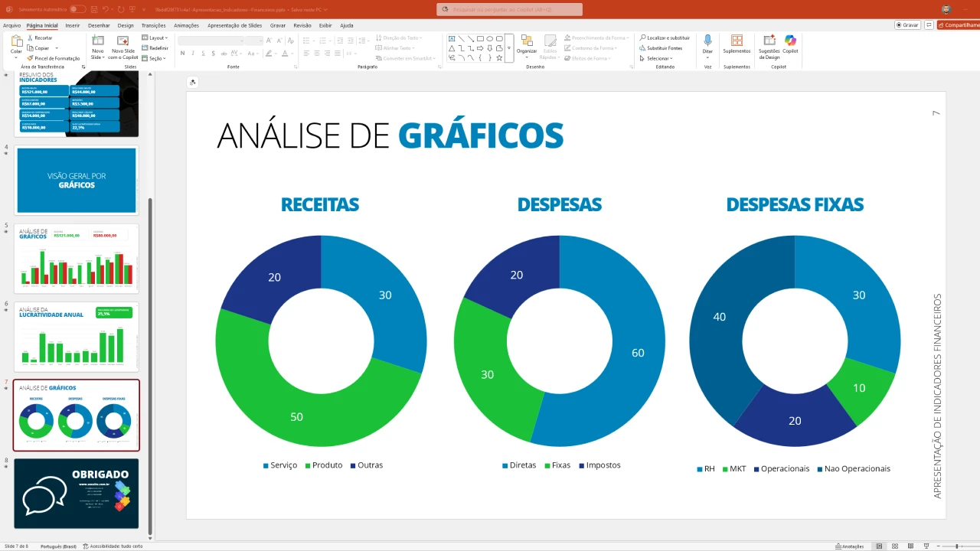Click the Colar paste icon
980x551 pixels.
[16, 41]
